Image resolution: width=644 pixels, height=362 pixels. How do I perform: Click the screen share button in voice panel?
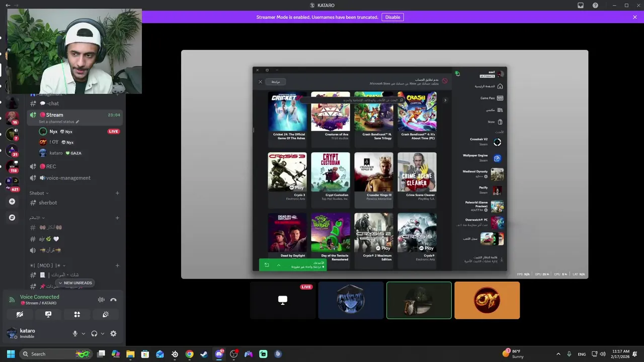[48, 314]
